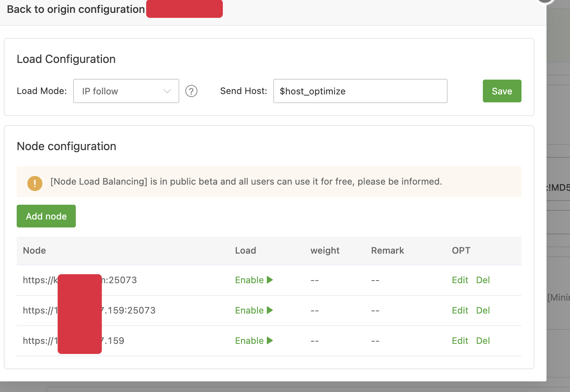Save the load configuration

[502, 91]
